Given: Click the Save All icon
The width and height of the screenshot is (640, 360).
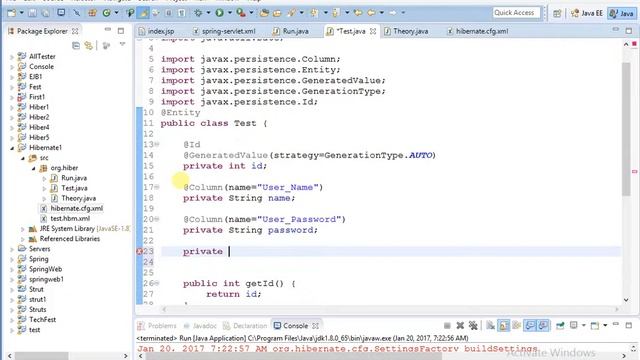Looking at the screenshot, I should 45,13.
